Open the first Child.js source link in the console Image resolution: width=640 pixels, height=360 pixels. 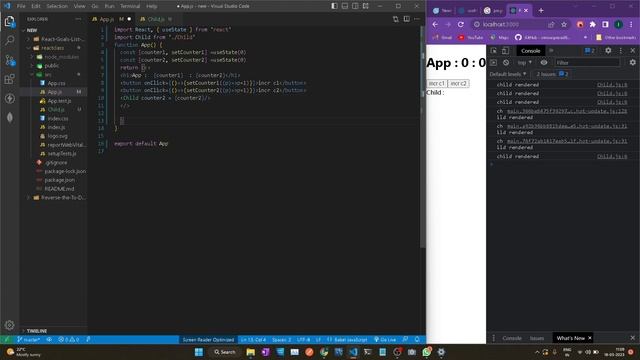[x=612, y=85]
